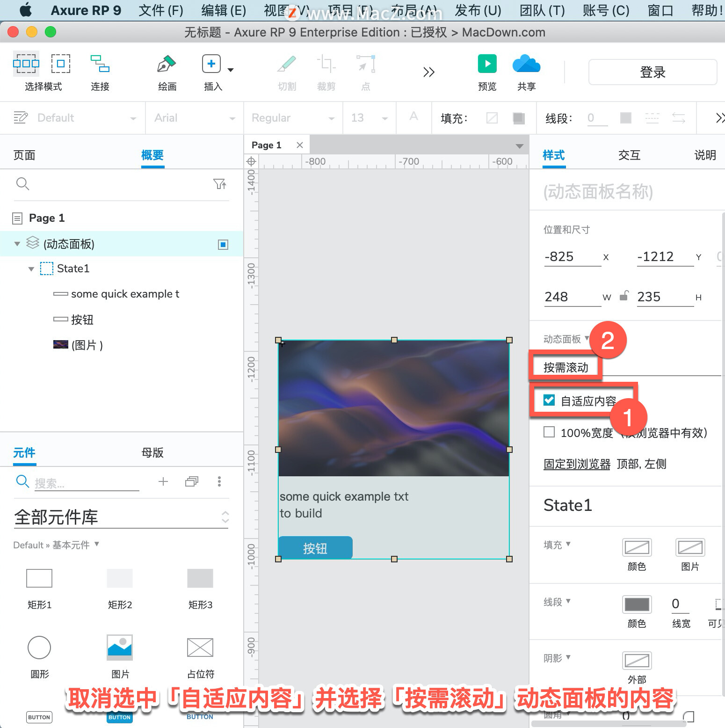725x728 pixels.
Task: Switch to the Style tab
Action: (554, 155)
